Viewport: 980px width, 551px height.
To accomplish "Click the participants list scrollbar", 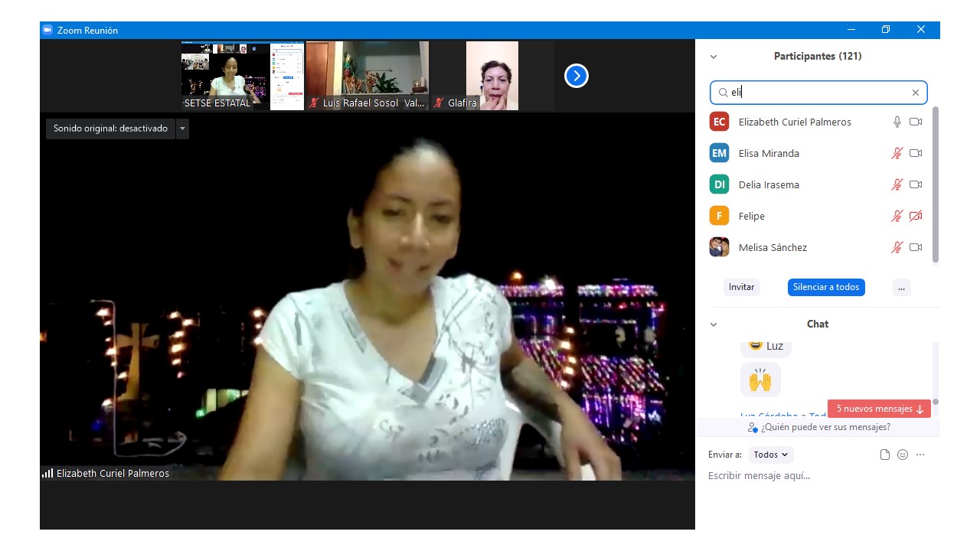I will click(x=935, y=185).
